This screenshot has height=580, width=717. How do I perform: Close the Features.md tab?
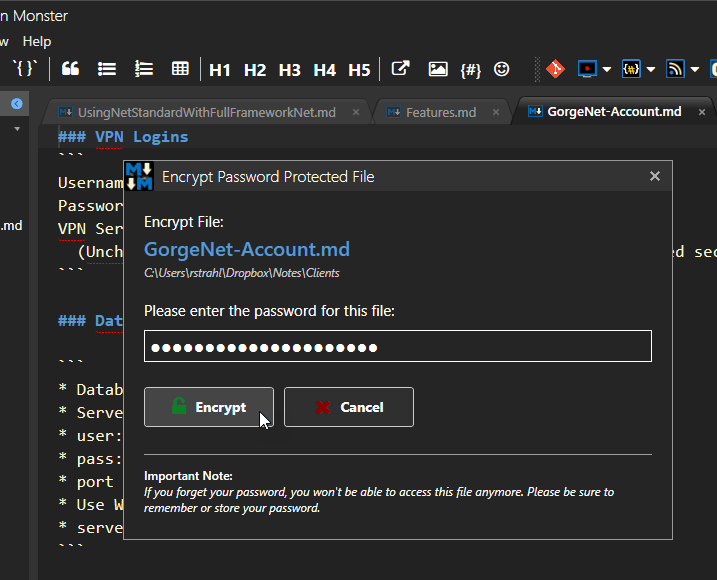496,112
